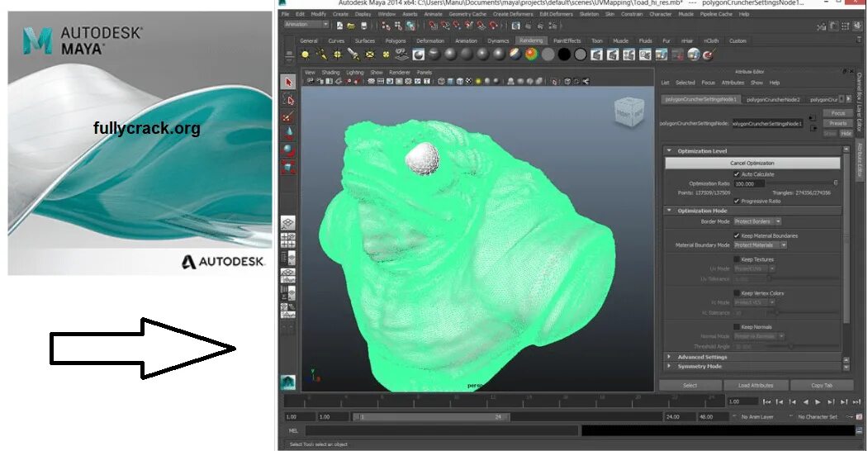Create an area light from the shelf

pyautogui.click(x=369, y=55)
